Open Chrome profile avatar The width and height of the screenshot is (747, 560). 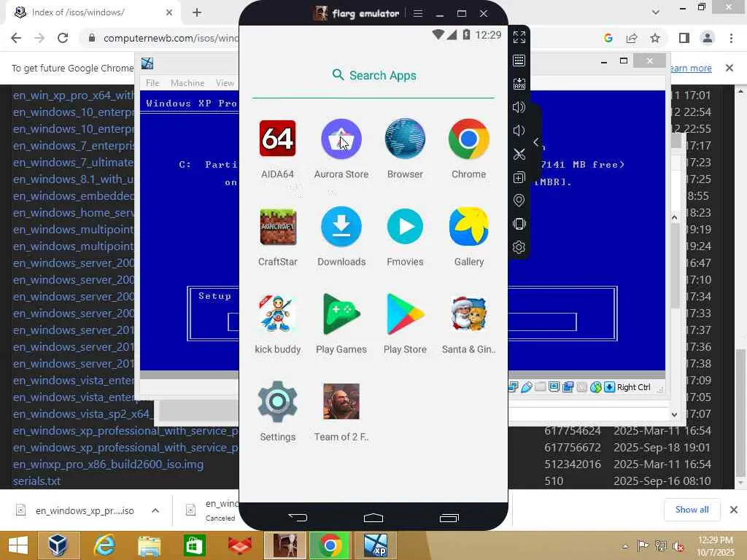[708, 38]
